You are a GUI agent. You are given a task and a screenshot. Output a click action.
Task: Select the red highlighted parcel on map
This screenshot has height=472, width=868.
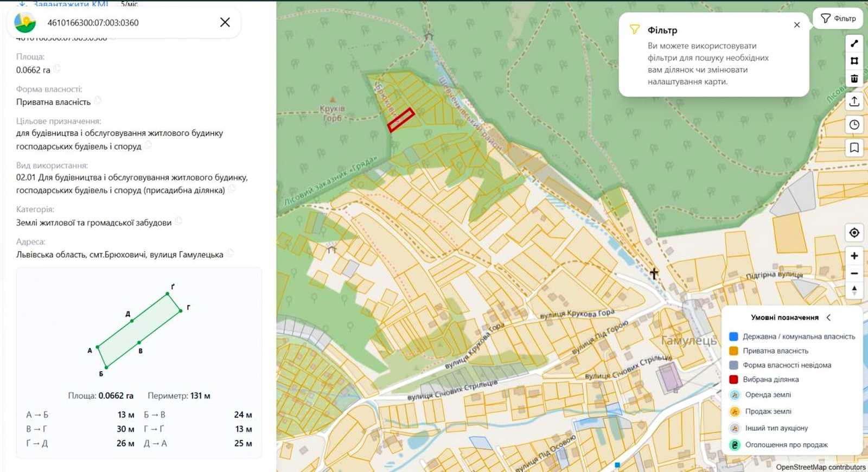[x=401, y=120]
